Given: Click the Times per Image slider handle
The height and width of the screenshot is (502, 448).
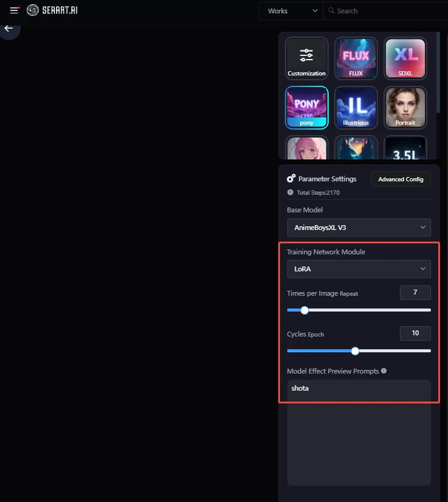Looking at the screenshot, I should [304, 310].
